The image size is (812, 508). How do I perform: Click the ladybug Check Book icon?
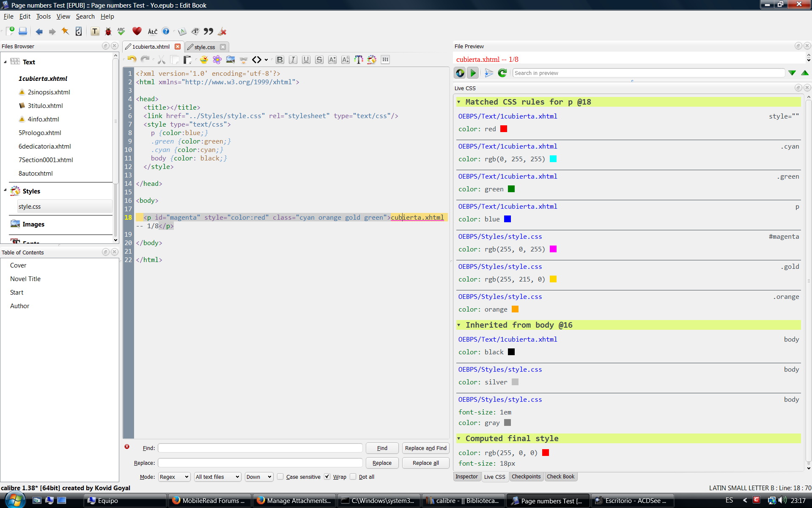click(x=108, y=31)
